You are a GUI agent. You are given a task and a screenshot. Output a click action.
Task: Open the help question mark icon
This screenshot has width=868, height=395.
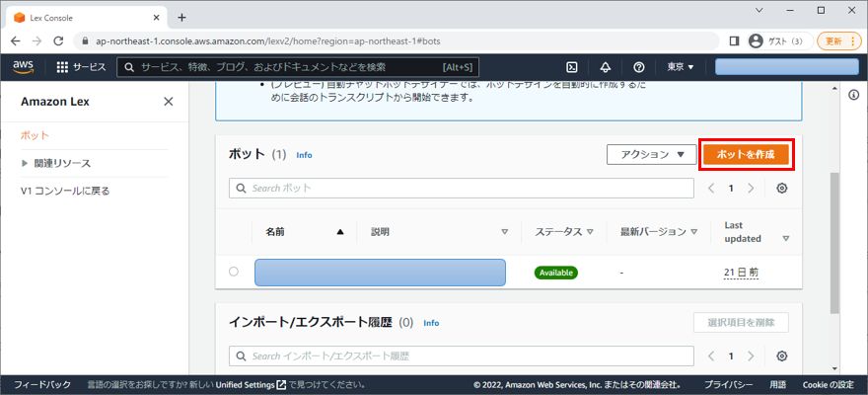[x=639, y=67]
